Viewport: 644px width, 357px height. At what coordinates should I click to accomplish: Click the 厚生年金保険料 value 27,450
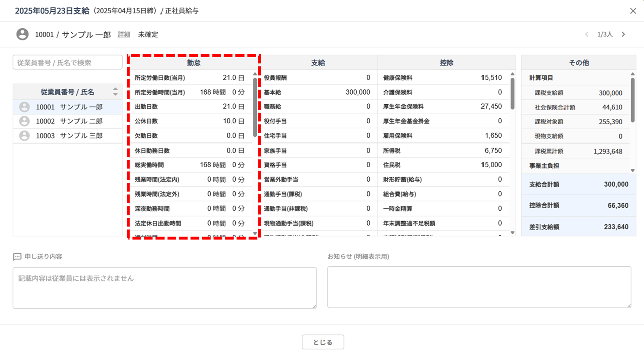(x=491, y=107)
